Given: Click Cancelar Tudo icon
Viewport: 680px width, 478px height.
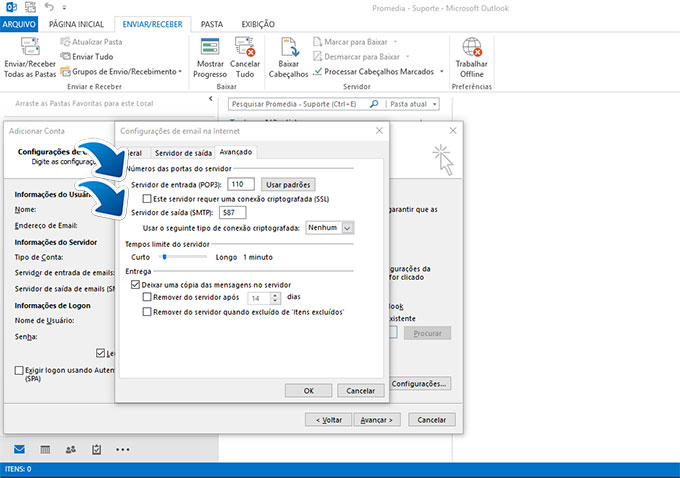Looking at the screenshot, I should click(245, 46).
